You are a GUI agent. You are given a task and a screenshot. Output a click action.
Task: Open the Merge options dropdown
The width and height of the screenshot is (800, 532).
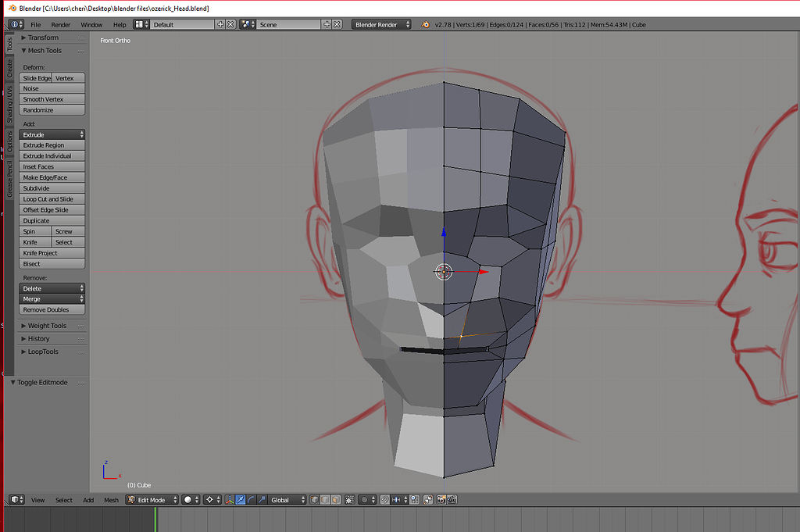point(52,299)
